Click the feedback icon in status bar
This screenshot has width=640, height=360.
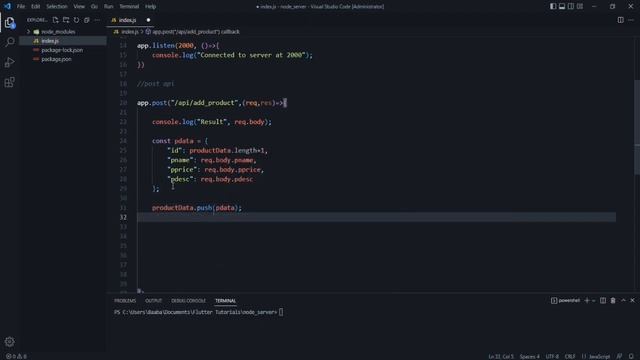(x=620, y=356)
